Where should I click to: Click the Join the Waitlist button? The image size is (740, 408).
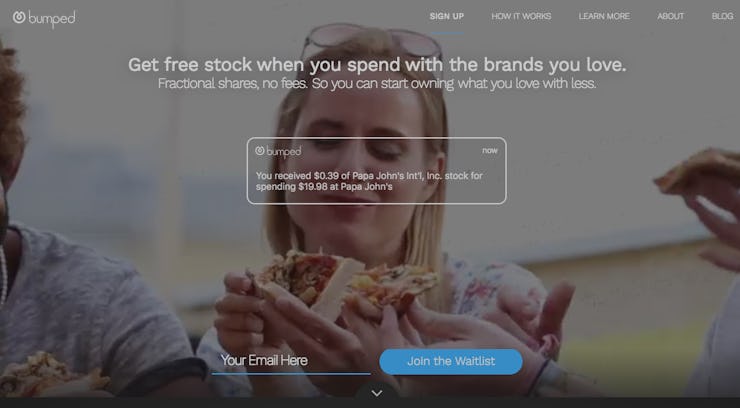coord(451,362)
